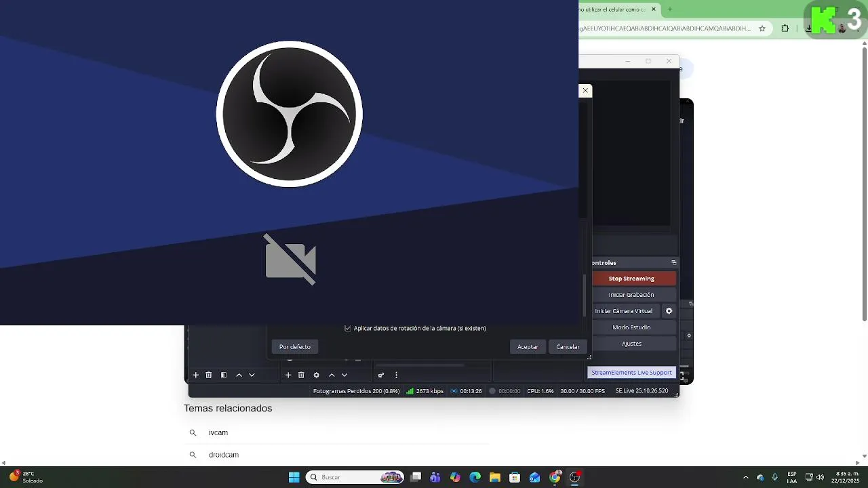Open advanced audio properties gears icon in mixer
Viewport: 868px width, 488px height.
(381, 375)
